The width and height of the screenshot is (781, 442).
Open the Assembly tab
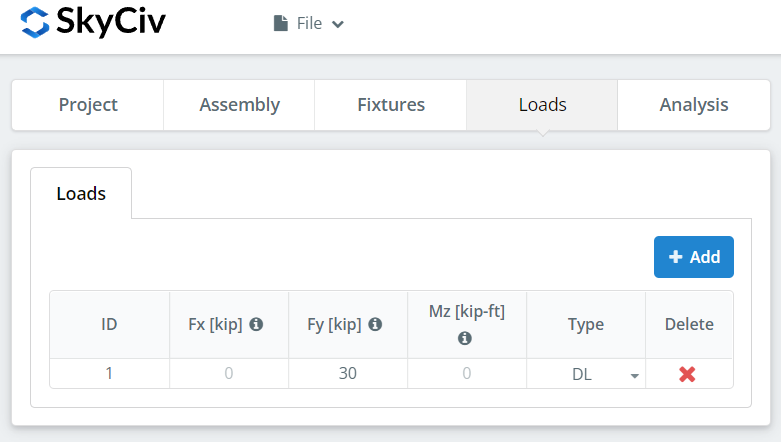(239, 105)
